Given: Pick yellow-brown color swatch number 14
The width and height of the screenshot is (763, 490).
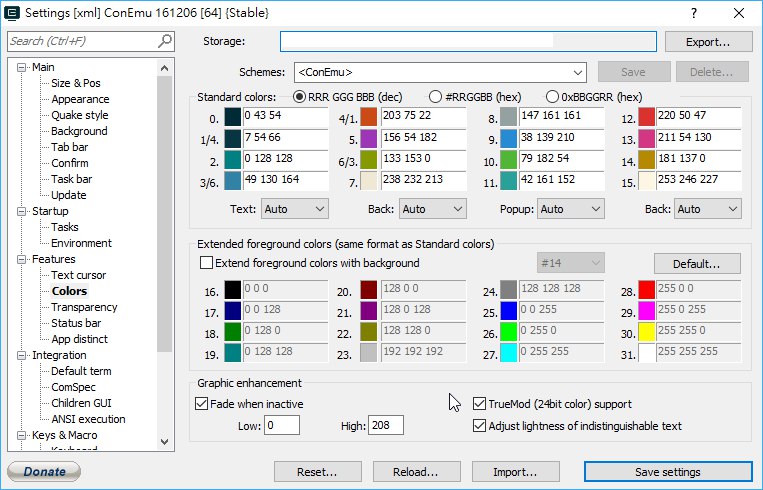Looking at the screenshot, I should [x=647, y=160].
